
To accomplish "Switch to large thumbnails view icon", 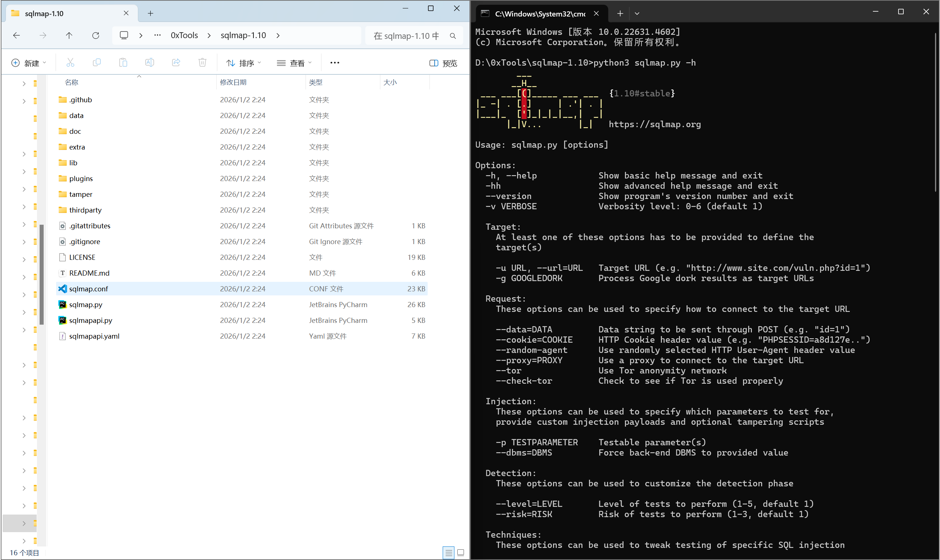I will pos(461,553).
